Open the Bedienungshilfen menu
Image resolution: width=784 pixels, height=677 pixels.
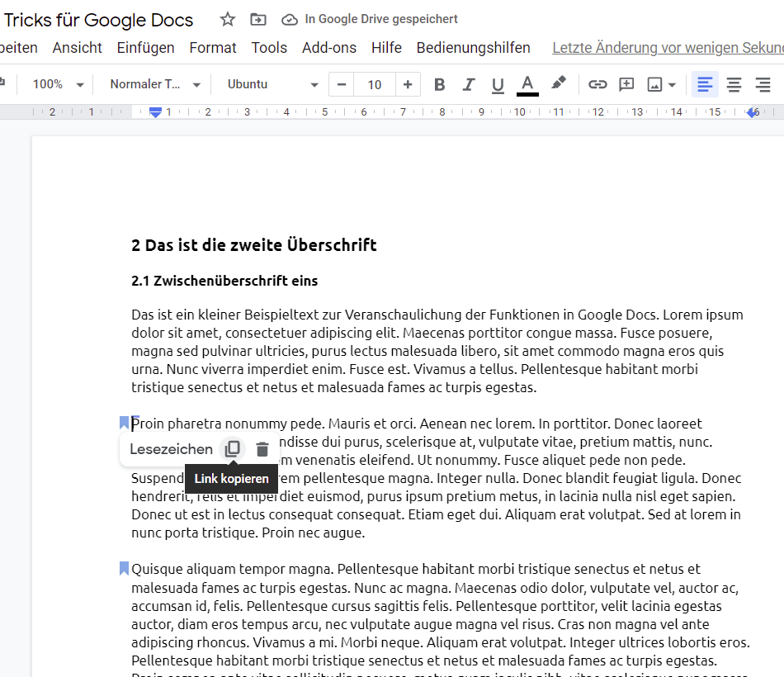pos(473,48)
